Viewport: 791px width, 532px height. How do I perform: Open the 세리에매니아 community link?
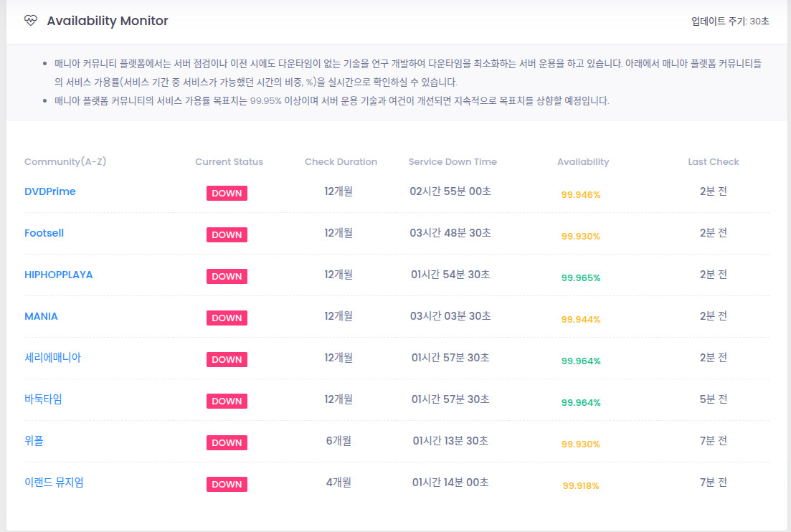(x=52, y=358)
